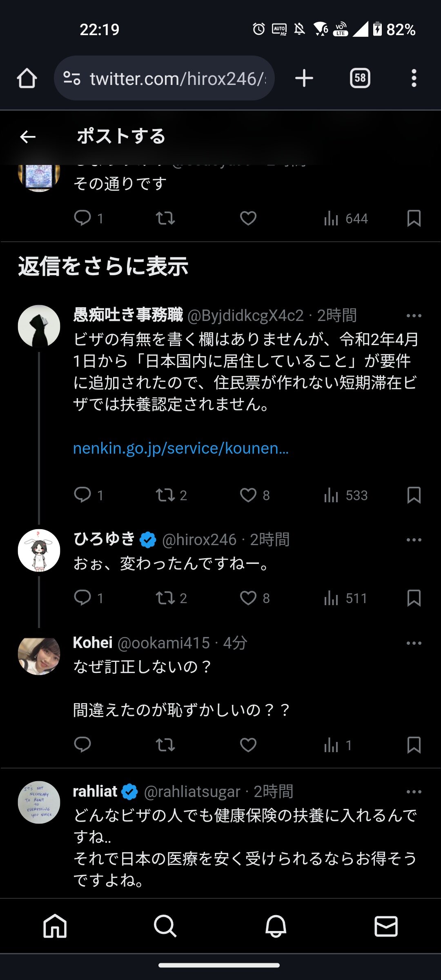Open the nenkin.go.jp link
Screen dimensions: 441x980
[180, 448]
